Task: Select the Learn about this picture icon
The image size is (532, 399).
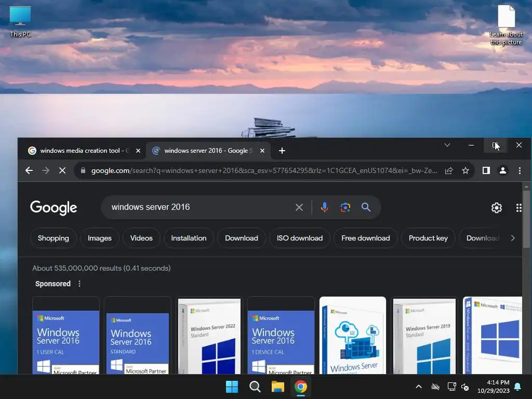Action: click(506, 25)
